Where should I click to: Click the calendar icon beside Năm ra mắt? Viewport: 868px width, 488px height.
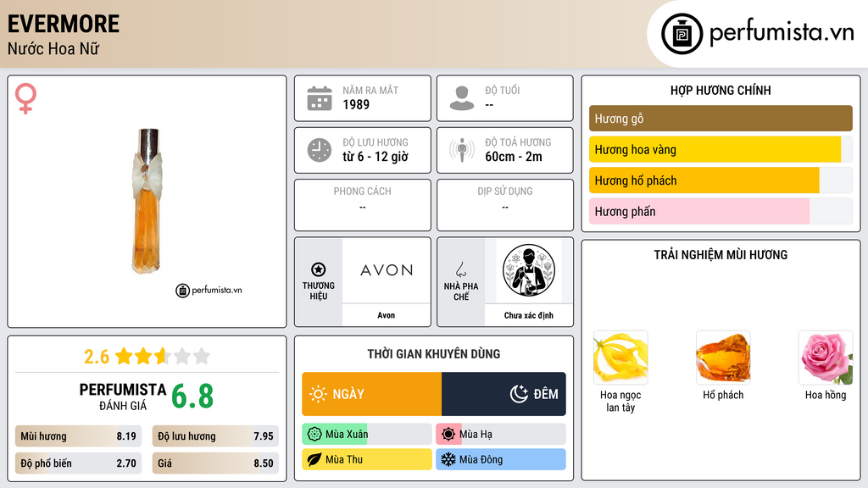[x=320, y=98]
